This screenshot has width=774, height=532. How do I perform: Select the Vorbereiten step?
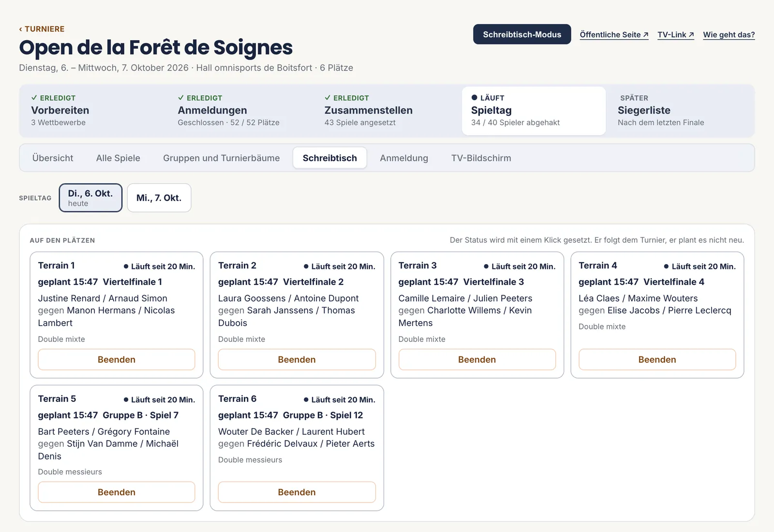coord(93,110)
